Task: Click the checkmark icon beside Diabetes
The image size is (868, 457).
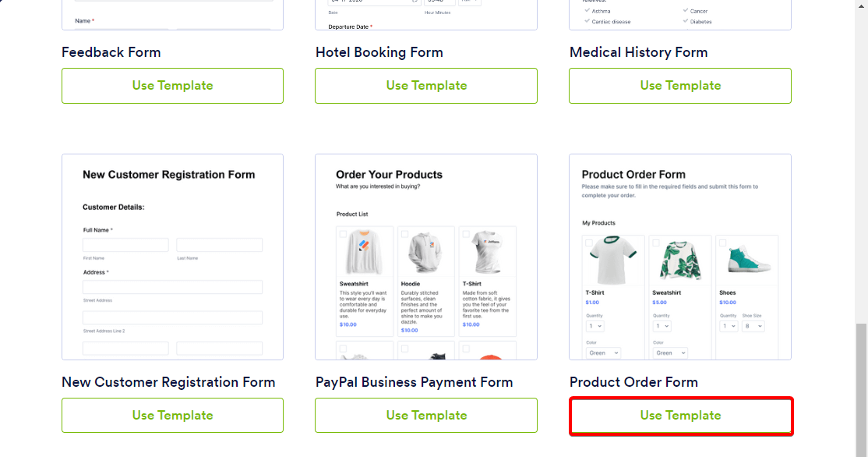Action: [686, 21]
